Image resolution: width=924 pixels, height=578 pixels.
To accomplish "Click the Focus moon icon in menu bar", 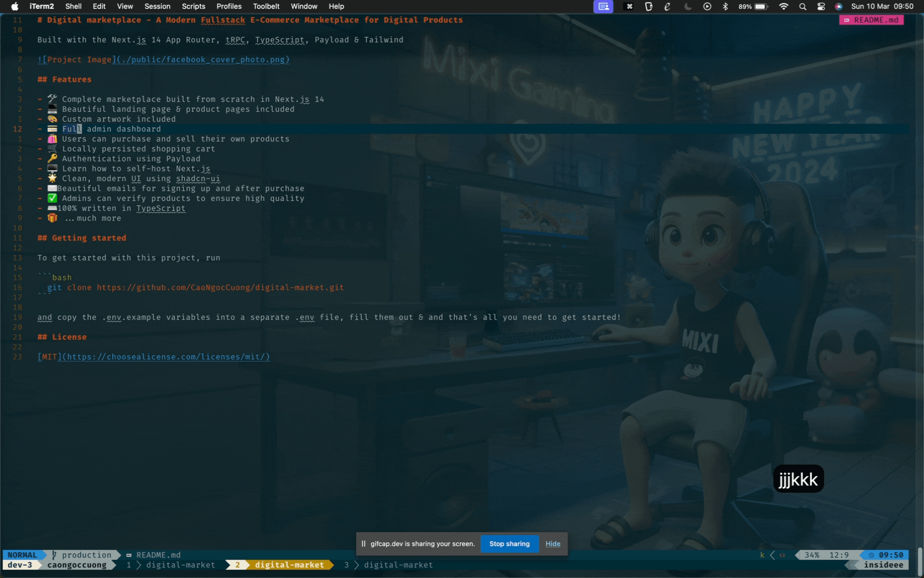I will [687, 7].
